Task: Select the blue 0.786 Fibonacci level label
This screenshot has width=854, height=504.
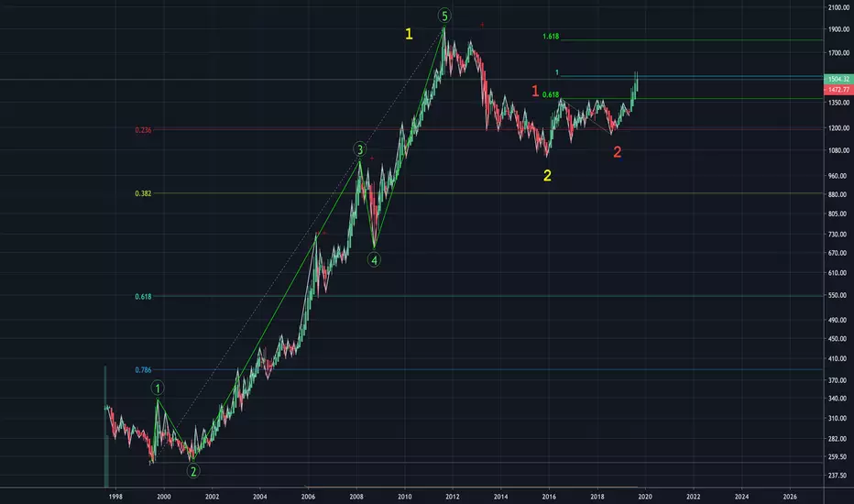Action: tap(143, 370)
